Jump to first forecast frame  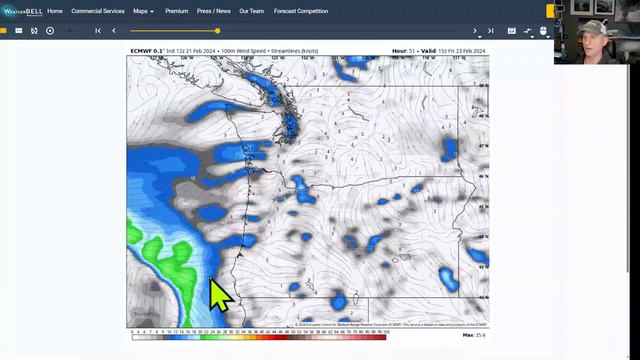click(98, 31)
